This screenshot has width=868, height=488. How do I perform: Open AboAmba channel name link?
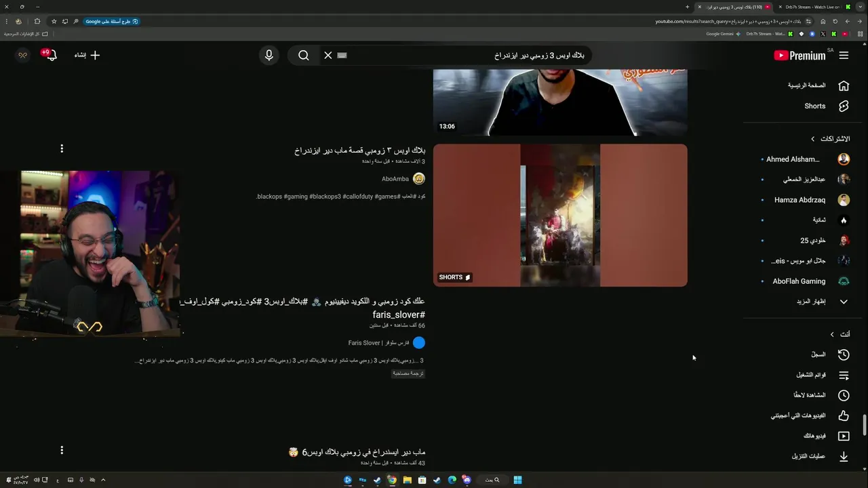[395, 179]
